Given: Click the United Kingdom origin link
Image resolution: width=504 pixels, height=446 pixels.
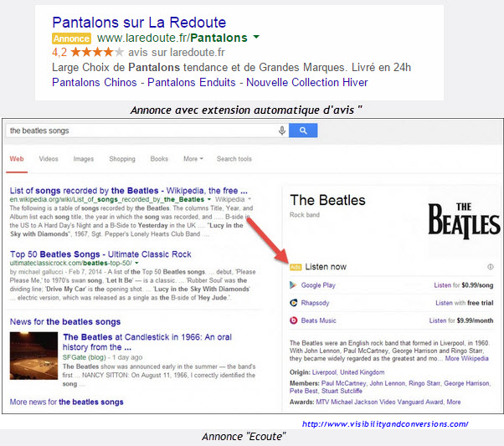Looking at the screenshot, I should point(363,372).
